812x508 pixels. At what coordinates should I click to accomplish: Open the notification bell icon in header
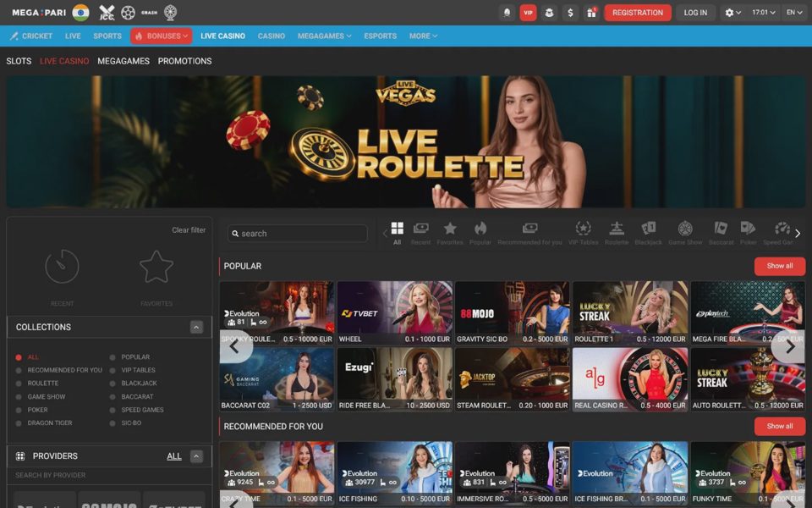tap(507, 13)
